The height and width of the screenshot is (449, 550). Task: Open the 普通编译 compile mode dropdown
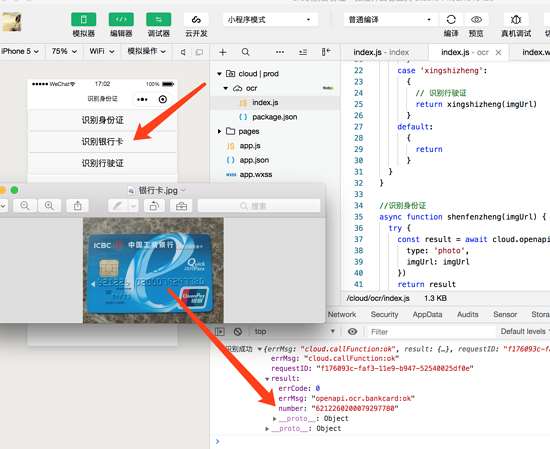(390, 20)
